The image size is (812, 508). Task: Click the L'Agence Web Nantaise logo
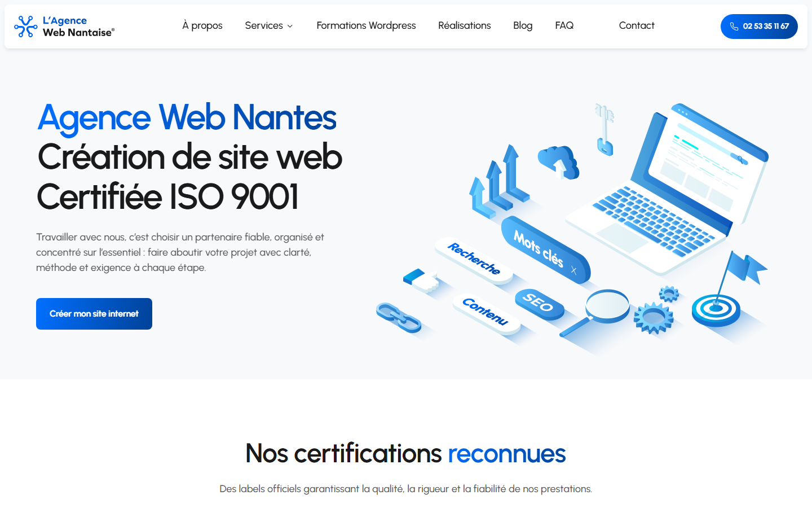click(x=64, y=27)
